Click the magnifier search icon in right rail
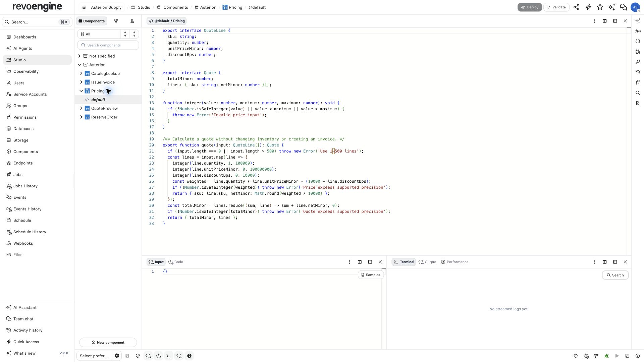 (638, 93)
